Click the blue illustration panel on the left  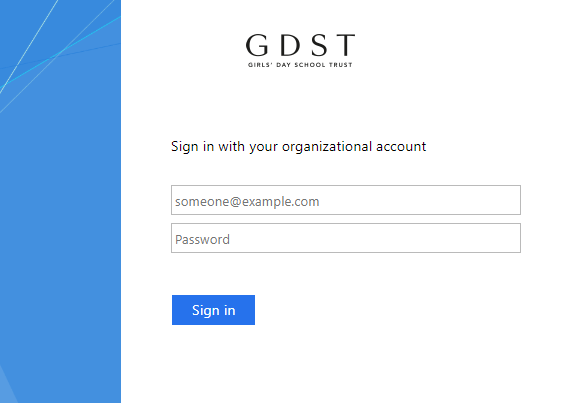[x=60, y=202]
